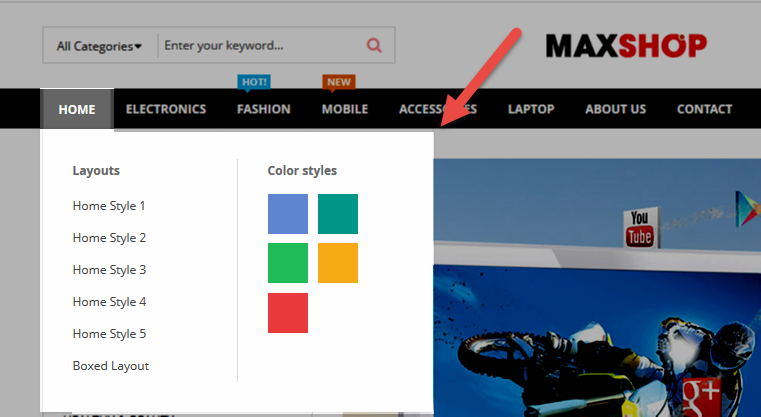Click the Google Play icon in the banner
This screenshot has width=761, height=417.
747,209
